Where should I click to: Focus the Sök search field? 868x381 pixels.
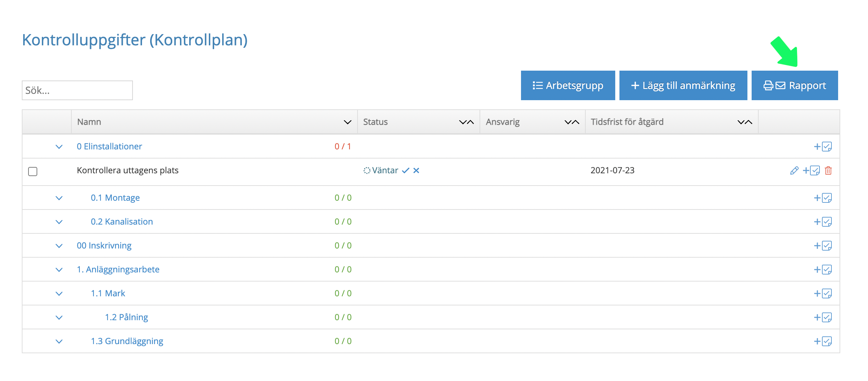(77, 90)
